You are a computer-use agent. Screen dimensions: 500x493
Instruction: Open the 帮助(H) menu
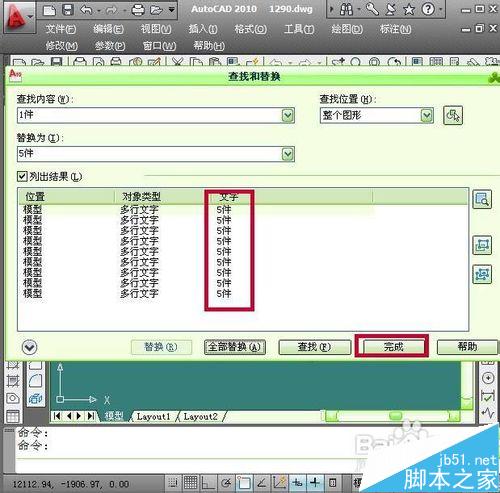209,45
